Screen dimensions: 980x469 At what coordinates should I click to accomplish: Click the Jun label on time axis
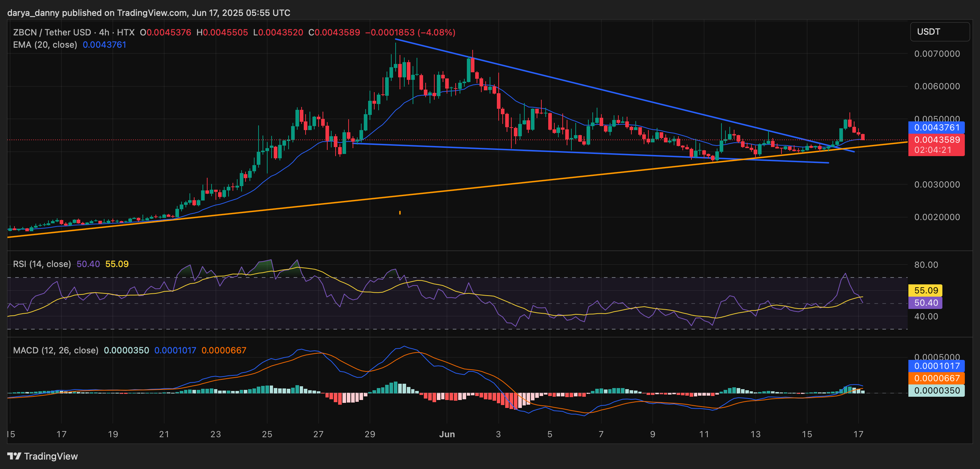(447, 434)
